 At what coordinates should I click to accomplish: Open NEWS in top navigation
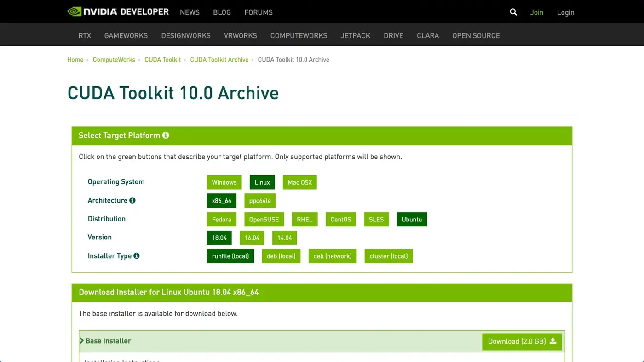point(190,12)
